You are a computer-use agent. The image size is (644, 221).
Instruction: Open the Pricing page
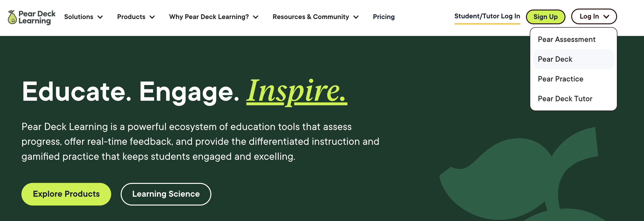[384, 17]
